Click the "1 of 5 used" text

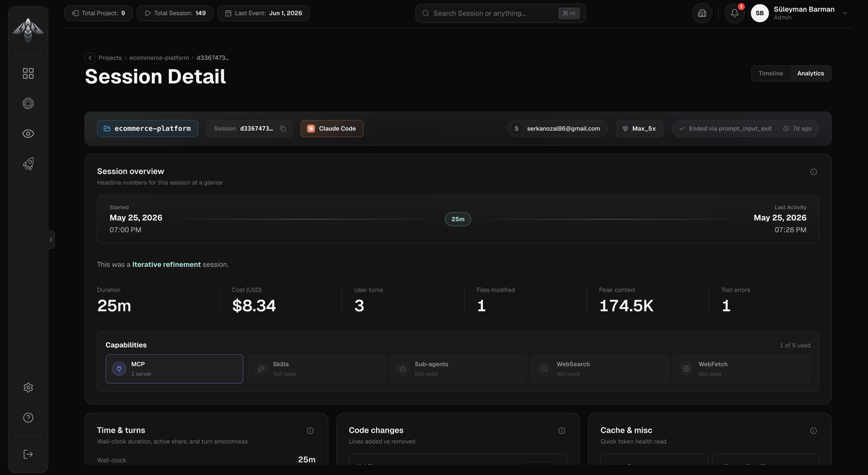point(795,345)
